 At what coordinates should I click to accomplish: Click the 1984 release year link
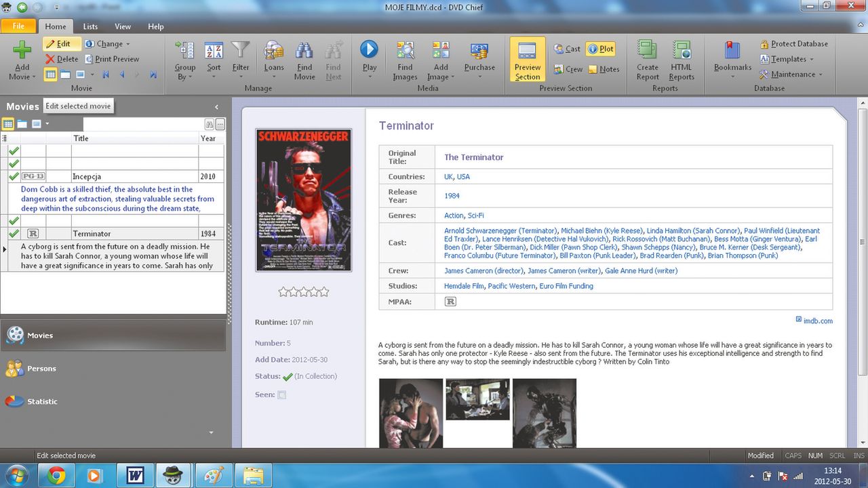tap(452, 196)
